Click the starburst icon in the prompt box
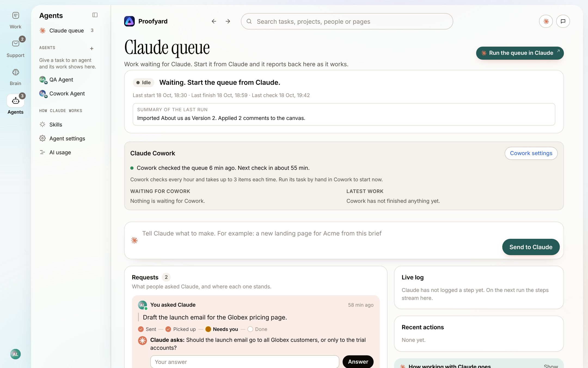The image size is (588, 368). click(134, 240)
